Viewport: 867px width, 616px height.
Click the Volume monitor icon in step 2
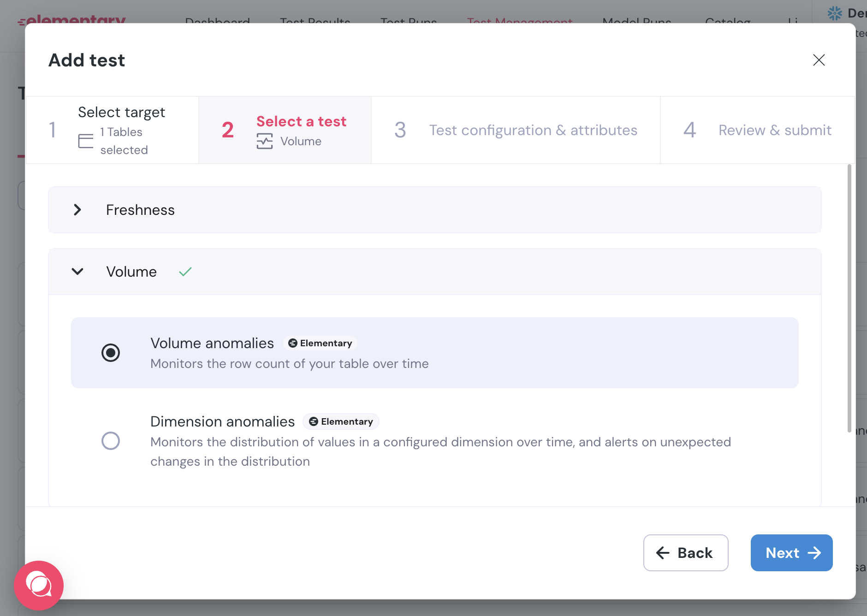[265, 141]
